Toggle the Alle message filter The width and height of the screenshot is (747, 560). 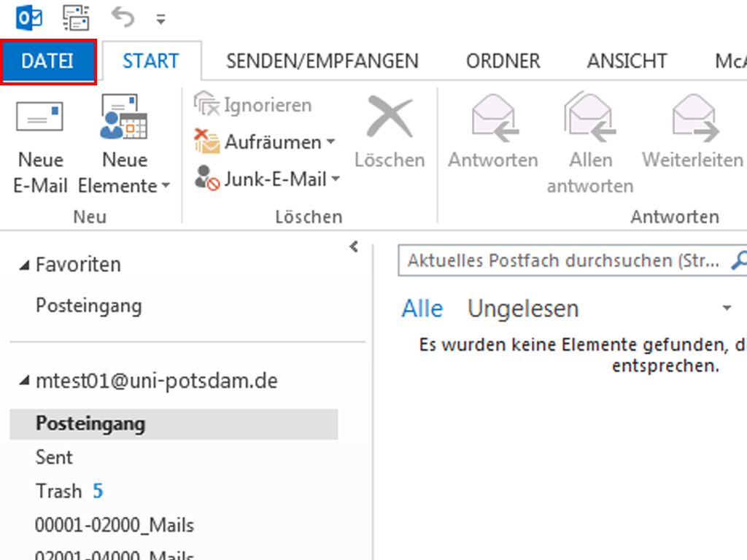[422, 308]
